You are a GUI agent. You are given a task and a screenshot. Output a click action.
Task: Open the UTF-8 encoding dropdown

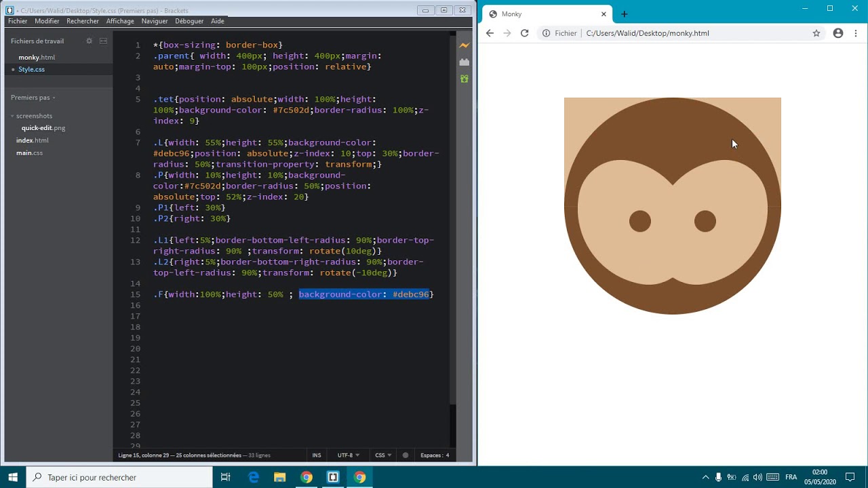point(349,455)
